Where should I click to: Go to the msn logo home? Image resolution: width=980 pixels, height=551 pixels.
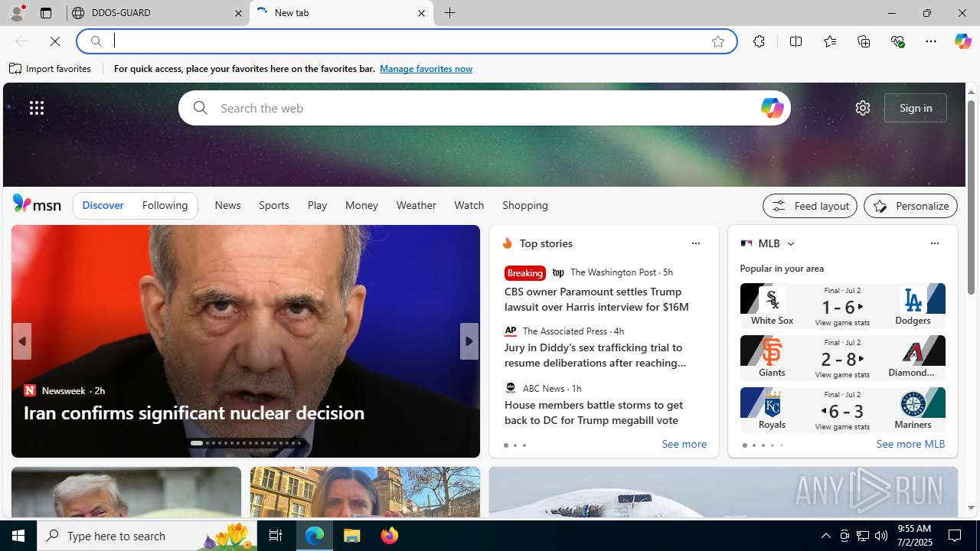(x=37, y=204)
